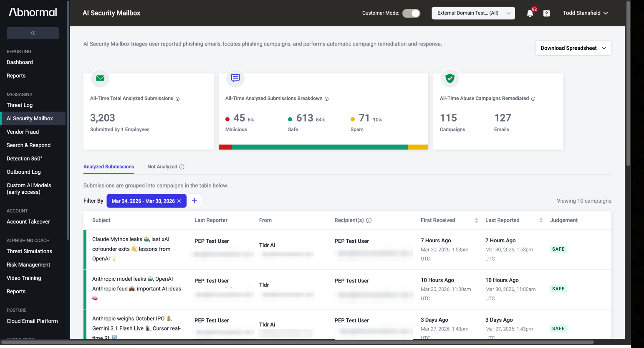Click the green Safe segment of breakdown bar
Screen dimensions: 644x348
pyautogui.click(x=320, y=147)
